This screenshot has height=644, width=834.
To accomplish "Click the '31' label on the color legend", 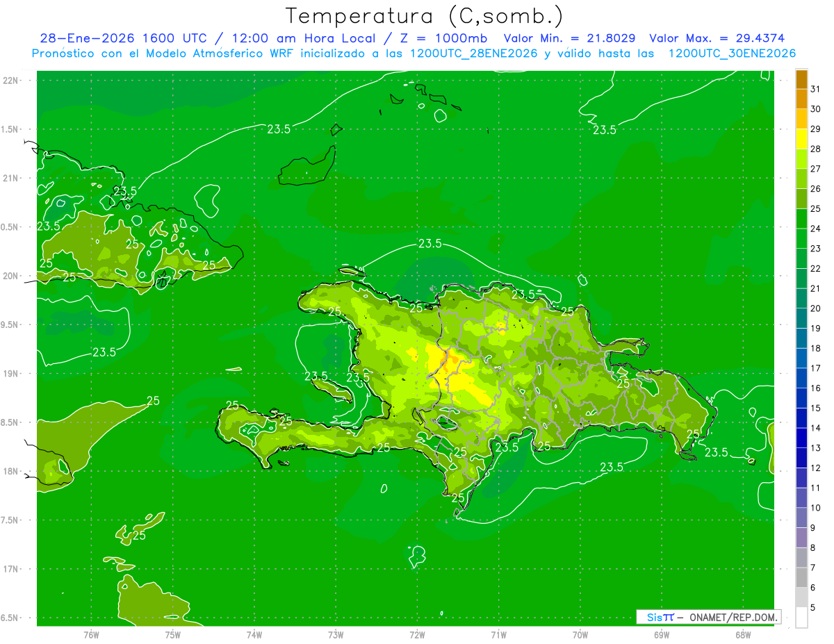I will [x=815, y=88].
